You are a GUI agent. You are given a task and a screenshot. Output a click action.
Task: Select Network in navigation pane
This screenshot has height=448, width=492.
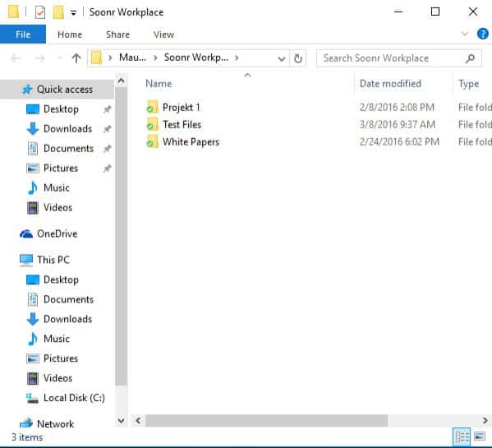click(55, 424)
